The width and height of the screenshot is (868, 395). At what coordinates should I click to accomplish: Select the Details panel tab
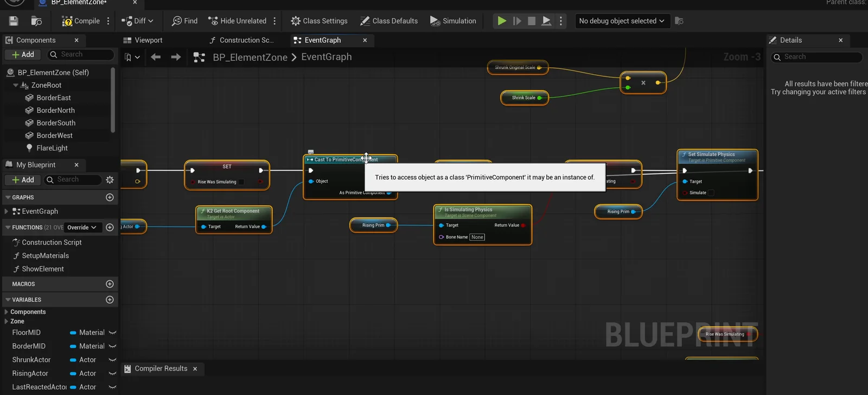click(x=791, y=40)
